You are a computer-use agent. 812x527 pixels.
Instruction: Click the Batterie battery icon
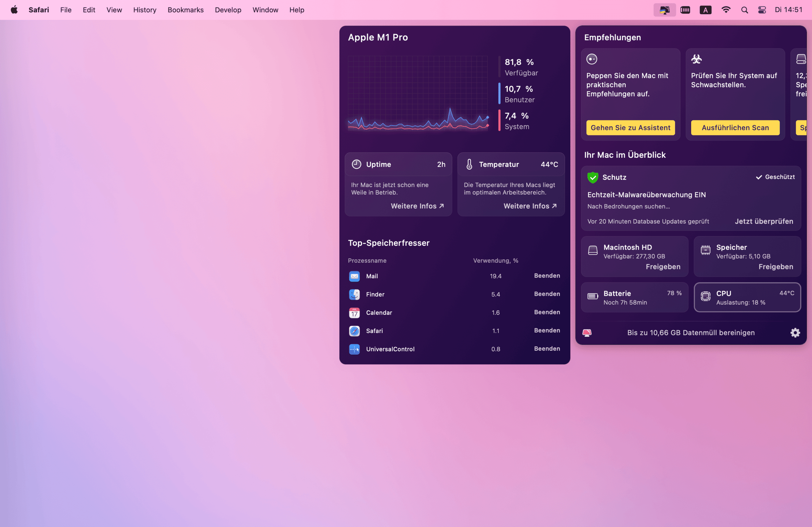593,296
